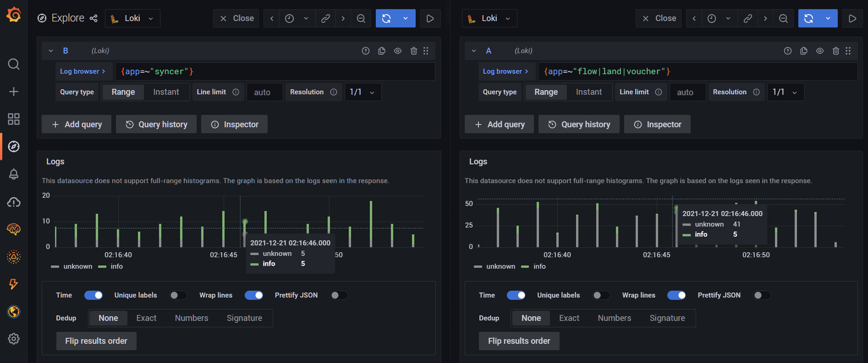This screenshot has width=868, height=363.
Task: Toggle Wrap lines in left Logs panel
Action: [x=254, y=295]
